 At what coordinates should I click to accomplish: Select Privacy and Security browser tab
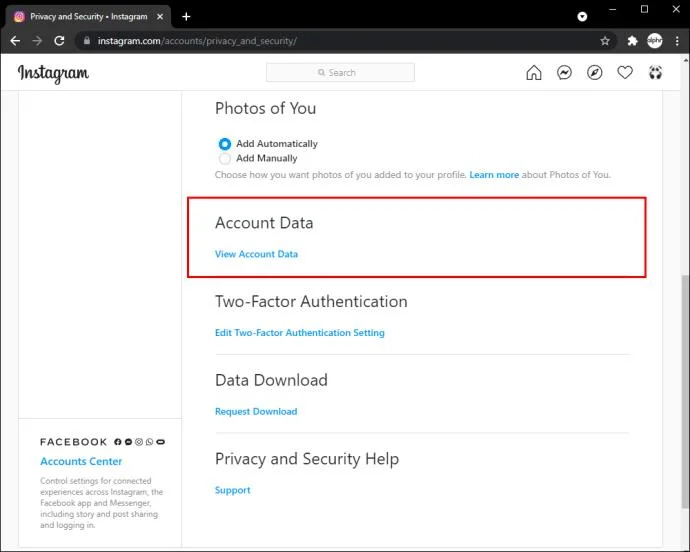[88, 17]
